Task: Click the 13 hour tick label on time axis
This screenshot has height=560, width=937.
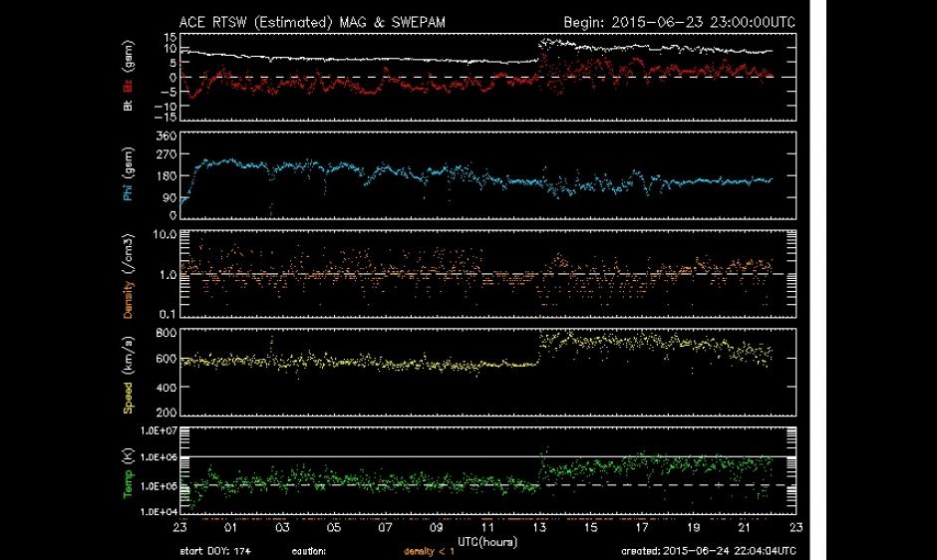Action: click(x=539, y=527)
